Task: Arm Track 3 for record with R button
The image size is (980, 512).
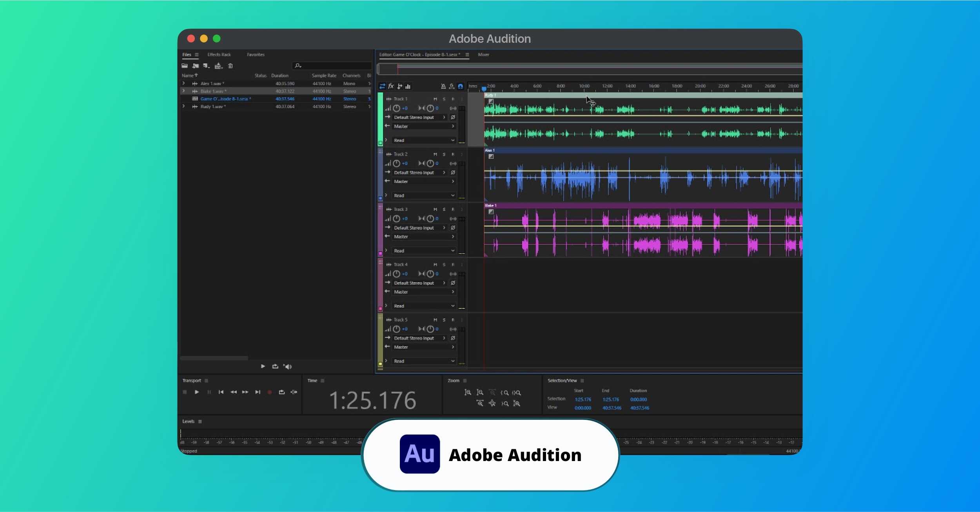Action: pos(453,210)
